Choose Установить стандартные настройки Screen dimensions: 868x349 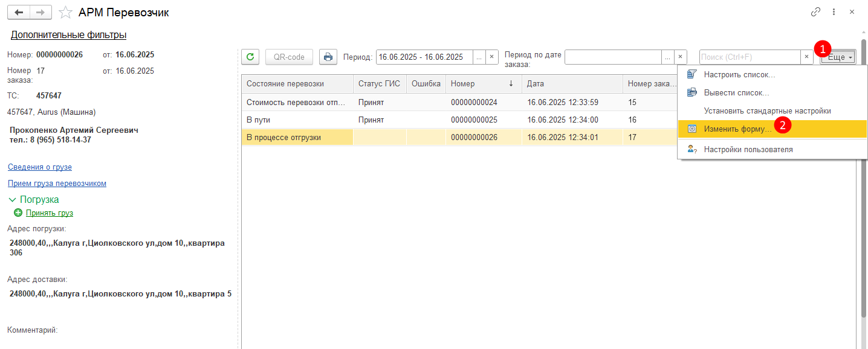772,111
